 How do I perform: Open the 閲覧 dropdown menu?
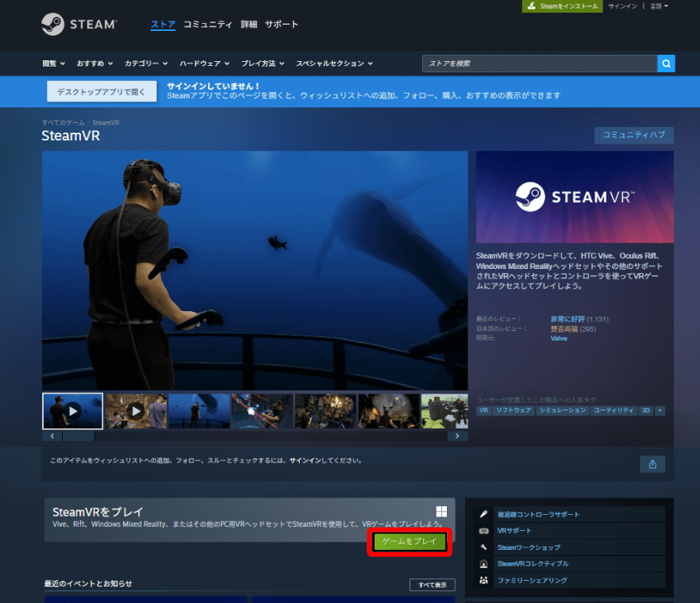[54, 63]
